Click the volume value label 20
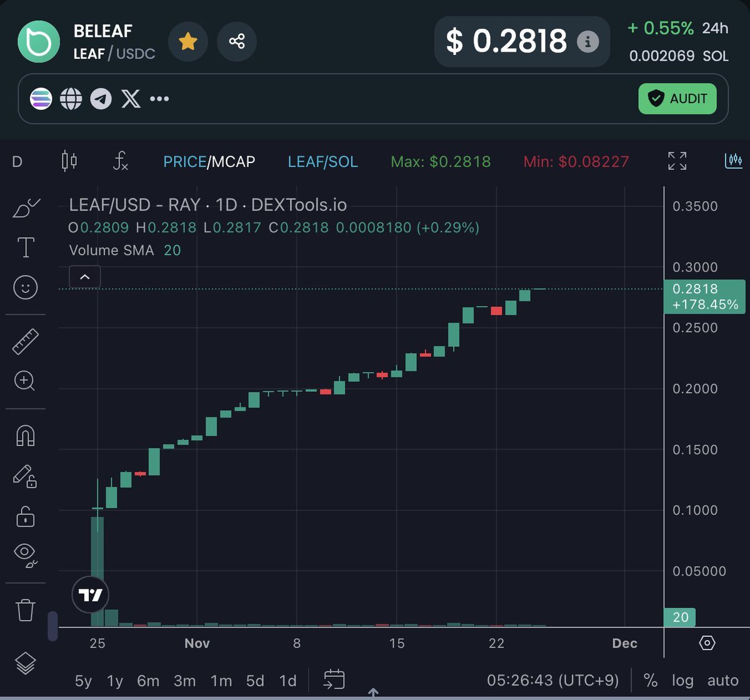The image size is (750, 700). tap(680, 617)
